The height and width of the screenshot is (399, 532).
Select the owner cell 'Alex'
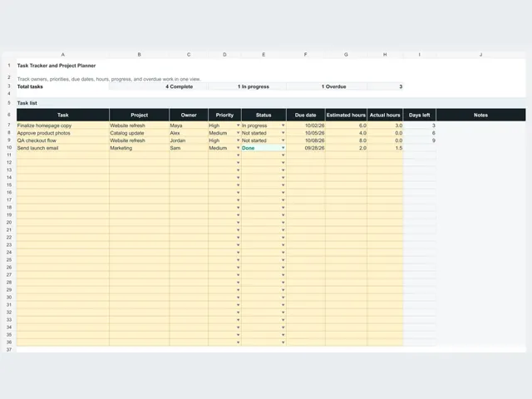pos(189,133)
